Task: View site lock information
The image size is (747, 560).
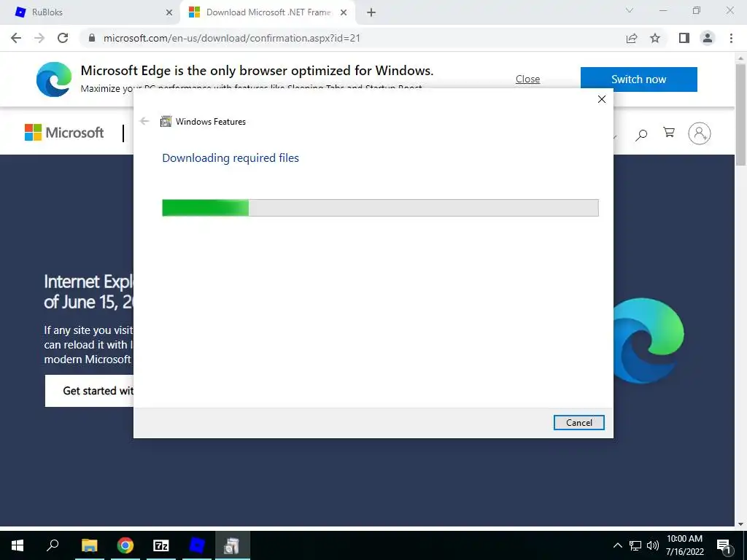Action: (x=92, y=38)
